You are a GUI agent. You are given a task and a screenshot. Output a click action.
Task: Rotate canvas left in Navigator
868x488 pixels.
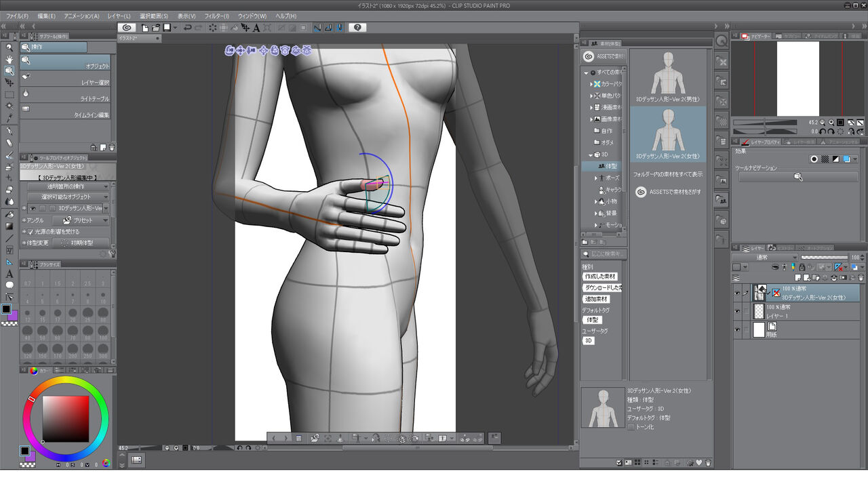pyautogui.click(x=823, y=131)
